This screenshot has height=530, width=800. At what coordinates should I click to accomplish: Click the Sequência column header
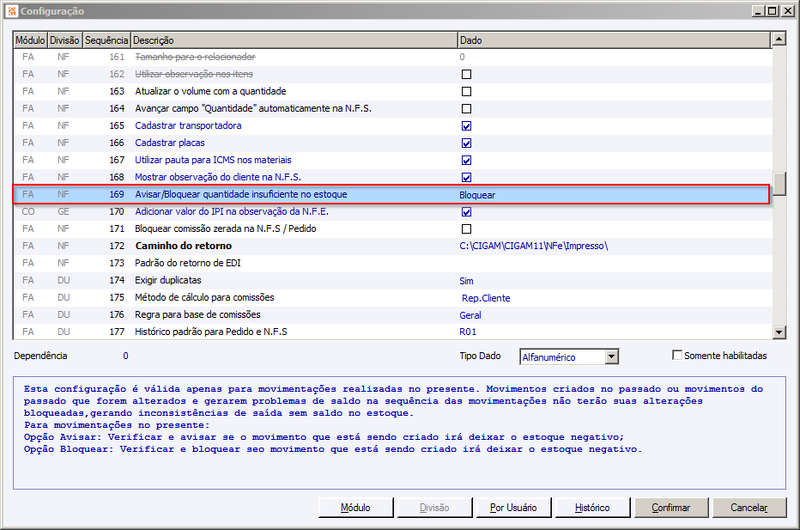106,40
